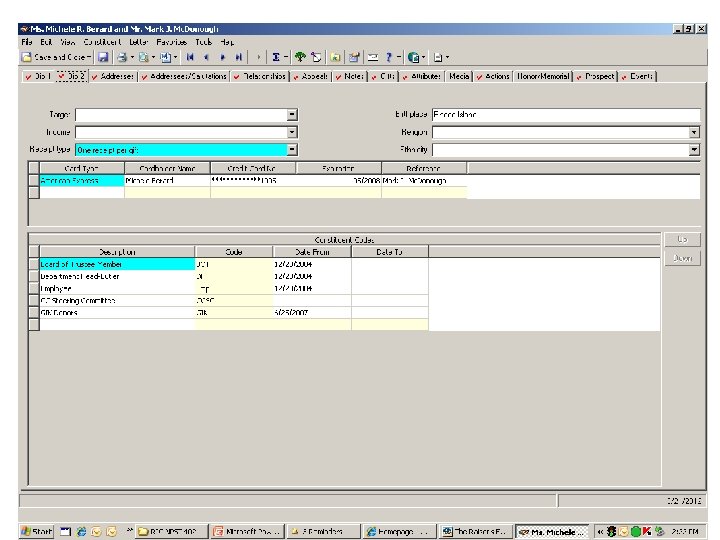Click the Down button beside constituent codes
The image size is (720, 540).
coord(682,258)
